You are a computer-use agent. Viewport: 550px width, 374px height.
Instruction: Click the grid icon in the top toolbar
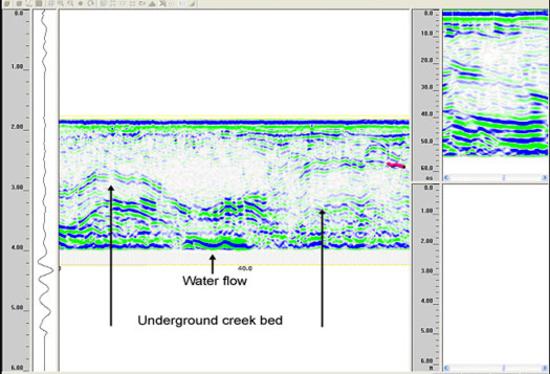pos(51,4)
